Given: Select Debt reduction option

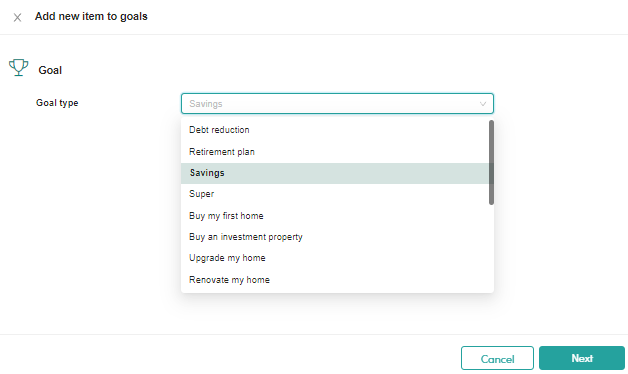Looking at the screenshot, I should click(335, 130).
